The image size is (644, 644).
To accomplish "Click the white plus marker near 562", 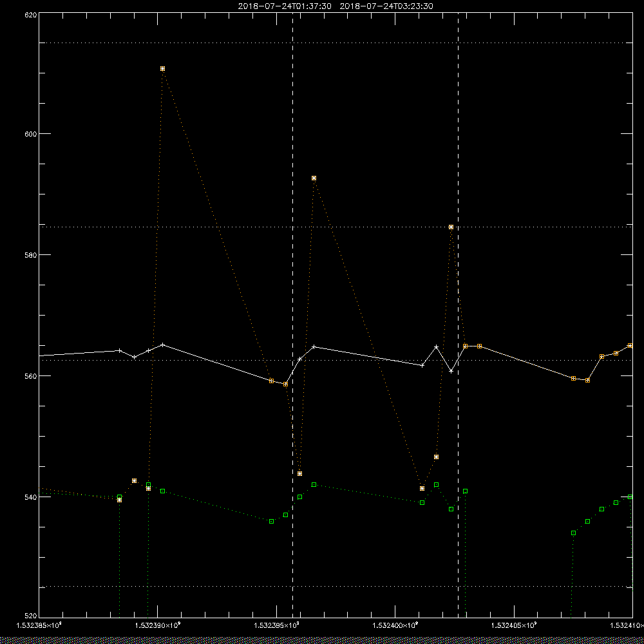I will 422,365.
